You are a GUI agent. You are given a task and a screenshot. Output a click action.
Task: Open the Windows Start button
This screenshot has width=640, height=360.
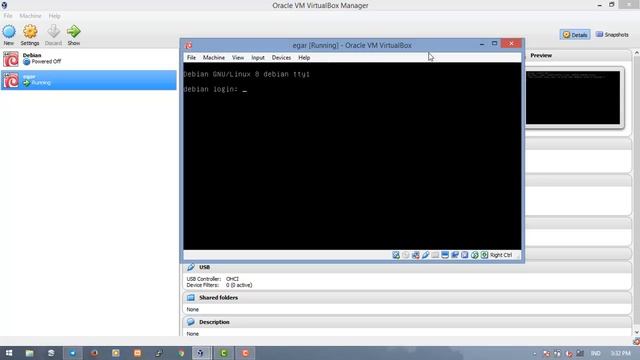[9, 353]
